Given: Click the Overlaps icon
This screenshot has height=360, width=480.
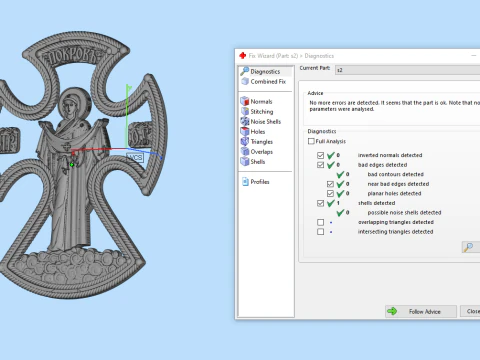Looking at the screenshot, I should point(245,151).
